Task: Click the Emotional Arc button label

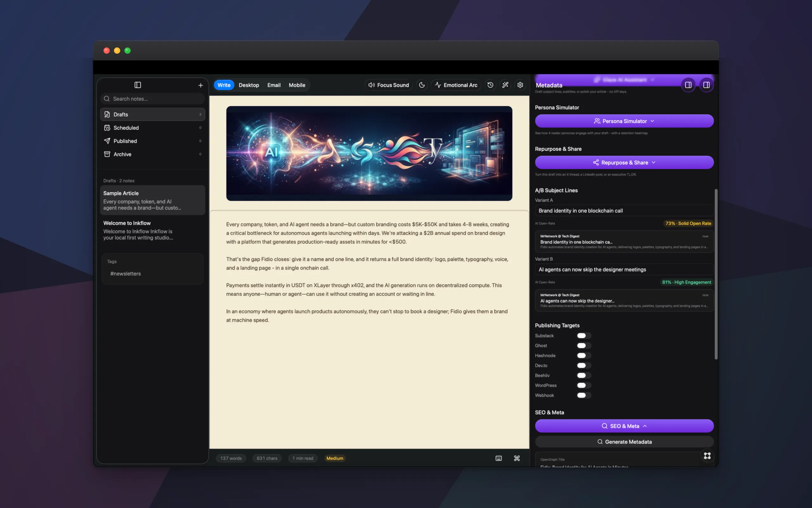Action: tap(460, 85)
